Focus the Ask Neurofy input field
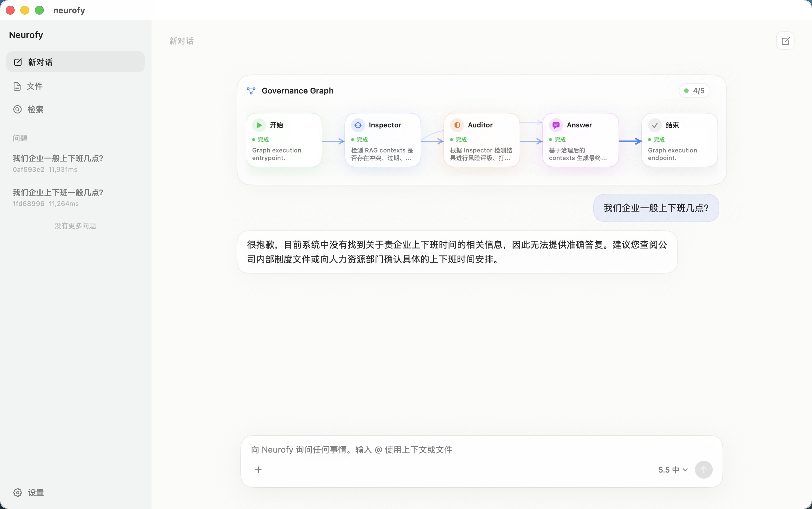Viewport: 812px width, 509px height. pos(481,450)
